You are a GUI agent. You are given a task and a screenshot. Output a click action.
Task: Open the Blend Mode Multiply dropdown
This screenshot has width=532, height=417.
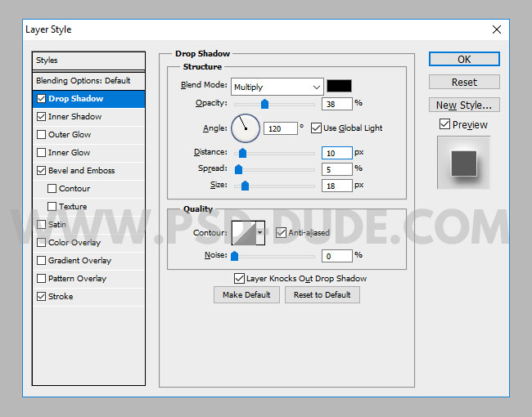(x=277, y=87)
